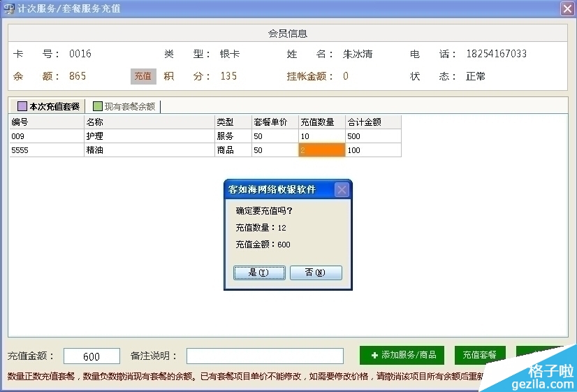Close the 计次服务/套餐服务充值 window
The height and width of the screenshot is (392, 577).
pyautogui.click(x=567, y=9)
